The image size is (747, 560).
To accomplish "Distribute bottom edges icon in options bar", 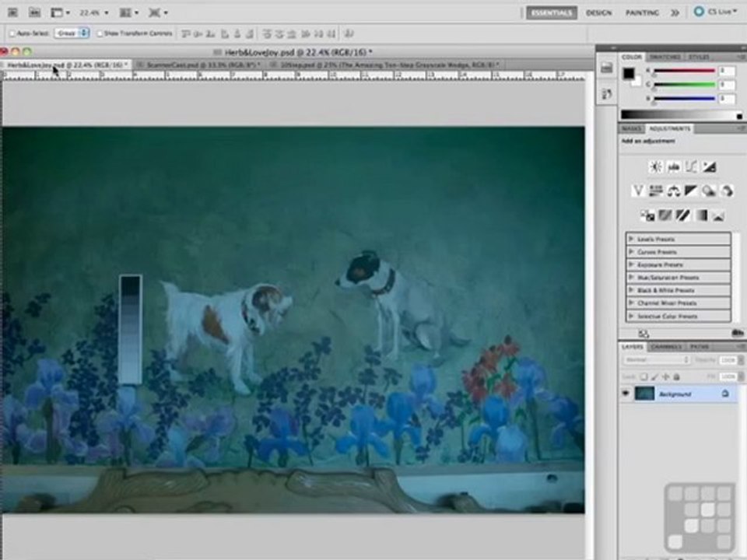I will tap(292, 33).
